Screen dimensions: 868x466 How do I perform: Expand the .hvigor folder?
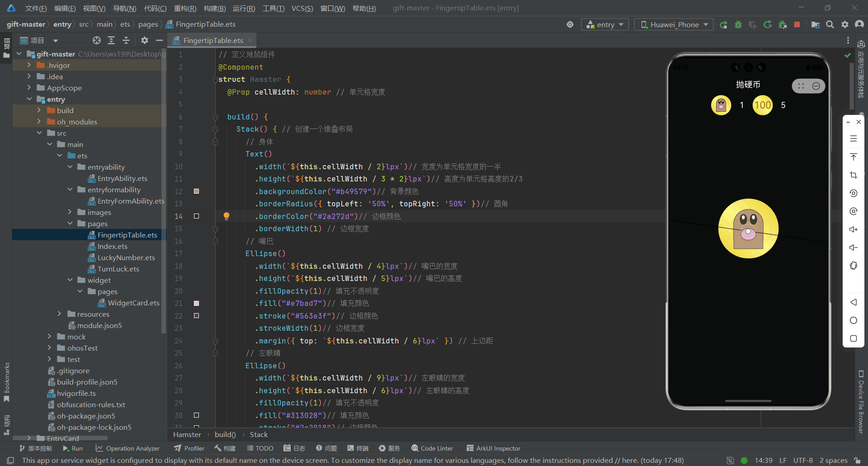29,65
